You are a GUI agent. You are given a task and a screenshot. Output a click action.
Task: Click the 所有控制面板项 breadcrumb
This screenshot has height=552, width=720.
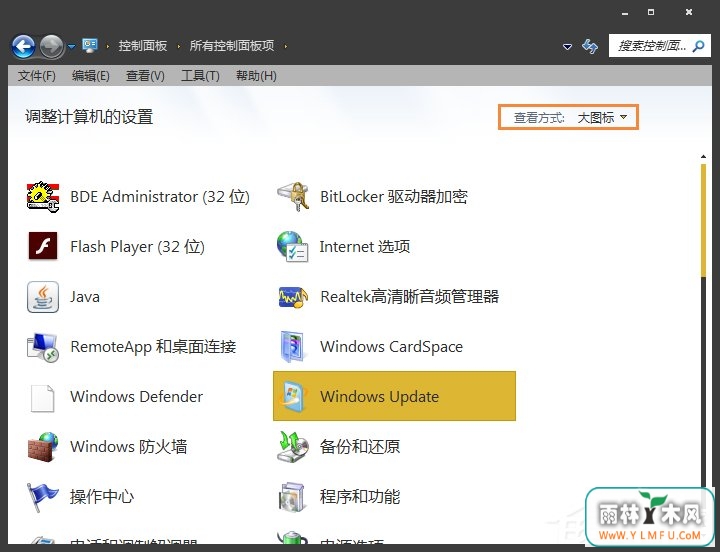[x=232, y=46]
